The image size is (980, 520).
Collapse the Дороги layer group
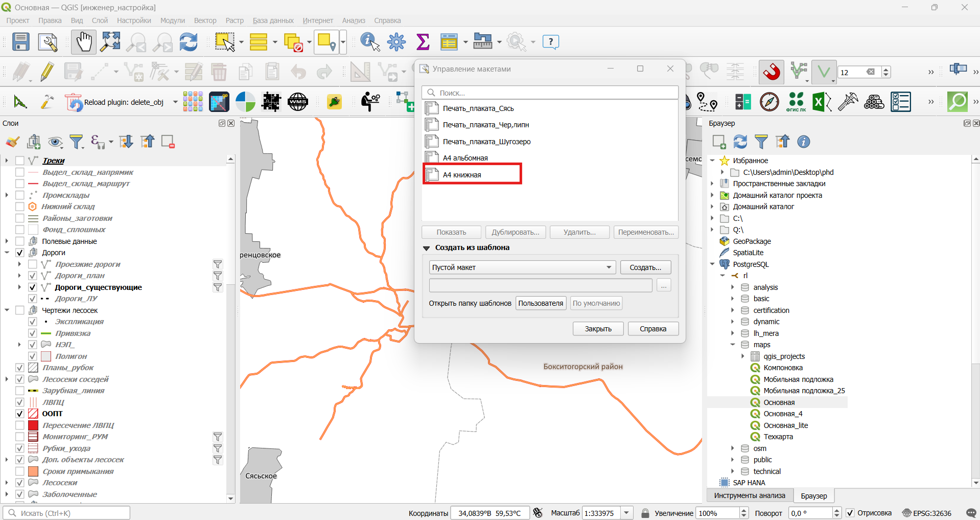click(x=7, y=253)
